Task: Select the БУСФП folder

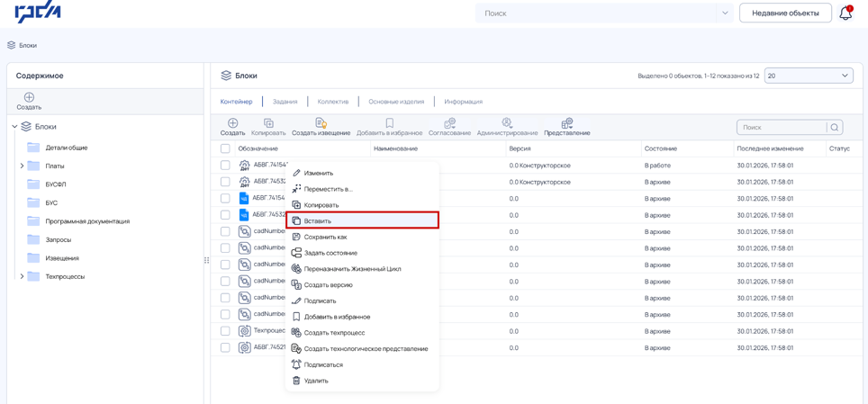Action: [x=55, y=184]
